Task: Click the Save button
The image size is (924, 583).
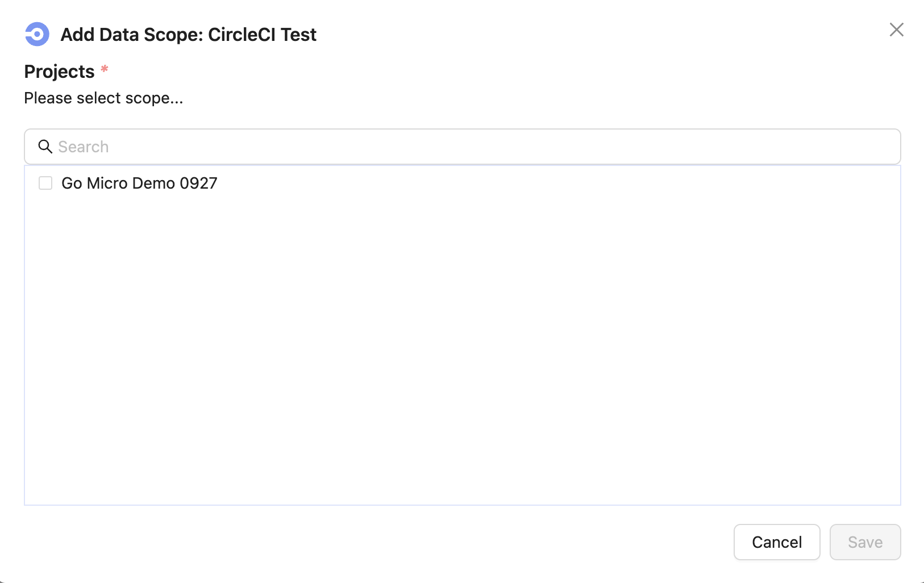Action: tap(864, 542)
